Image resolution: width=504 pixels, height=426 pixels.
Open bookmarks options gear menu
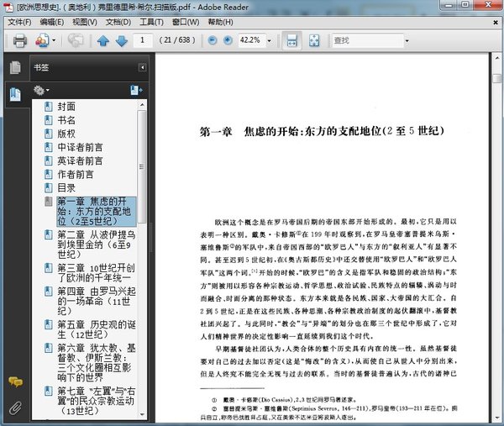pyautogui.click(x=41, y=91)
